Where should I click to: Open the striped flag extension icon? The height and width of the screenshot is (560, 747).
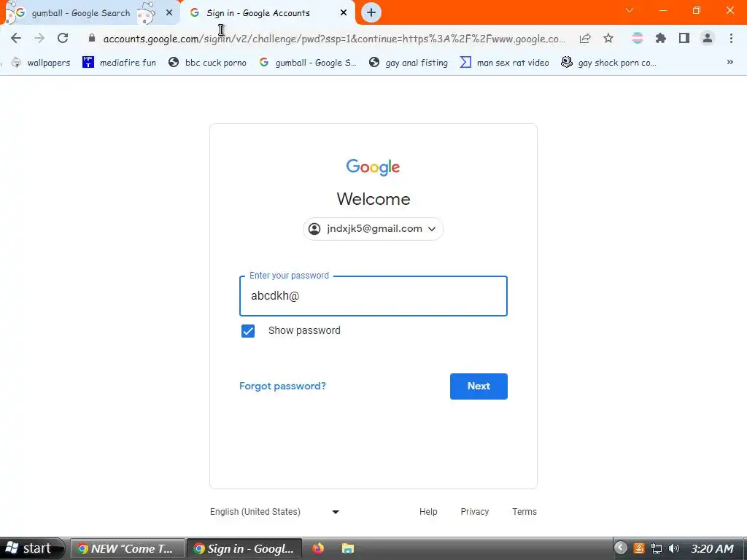click(638, 38)
